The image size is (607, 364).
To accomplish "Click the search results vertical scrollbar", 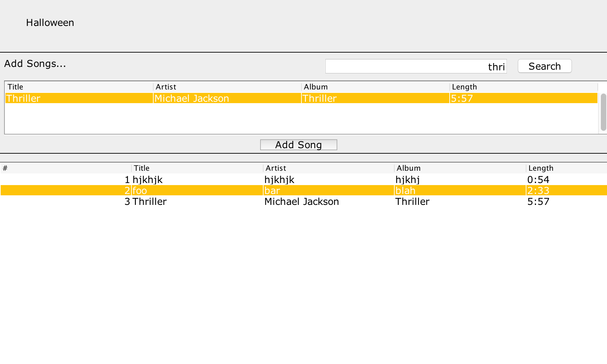I will 603,112.
